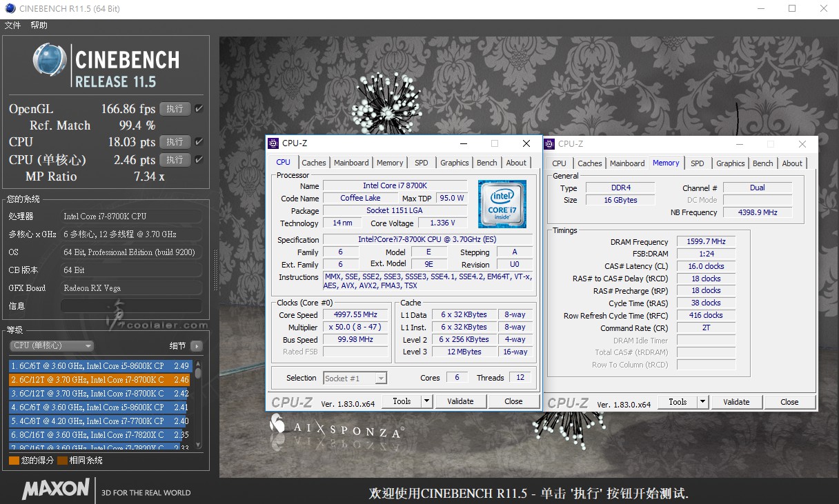
Task: Click the details arrow next to 细节
Action: (x=197, y=346)
